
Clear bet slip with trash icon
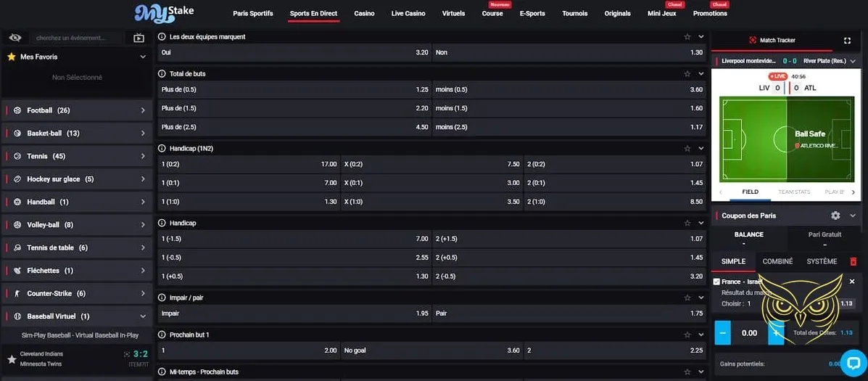pos(853,261)
